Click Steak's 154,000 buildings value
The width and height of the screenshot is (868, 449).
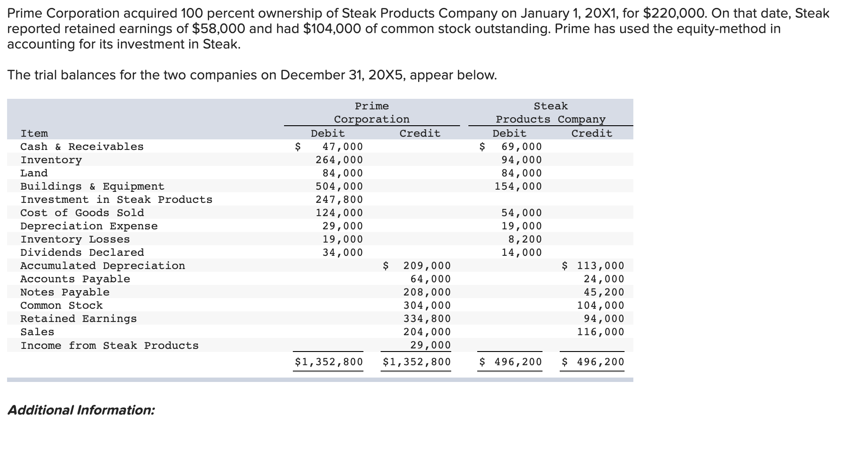(x=518, y=186)
